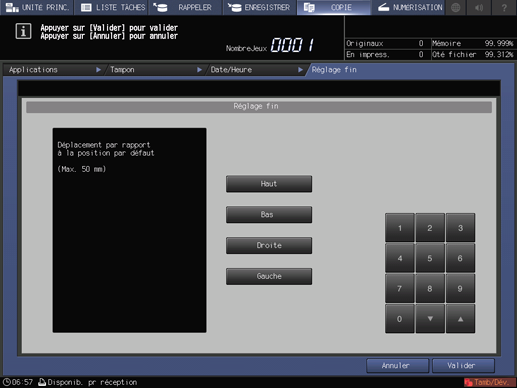Tap keypad digit 9
517x388 pixels.
coord(460,288)
